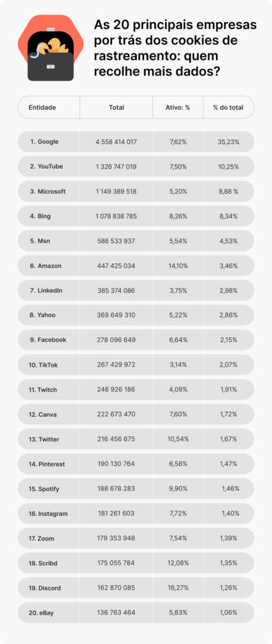The width and height of the screenshot is (272, 644).
Task: Click YouTube total 1 326 747 019
Action: [116, 167]
